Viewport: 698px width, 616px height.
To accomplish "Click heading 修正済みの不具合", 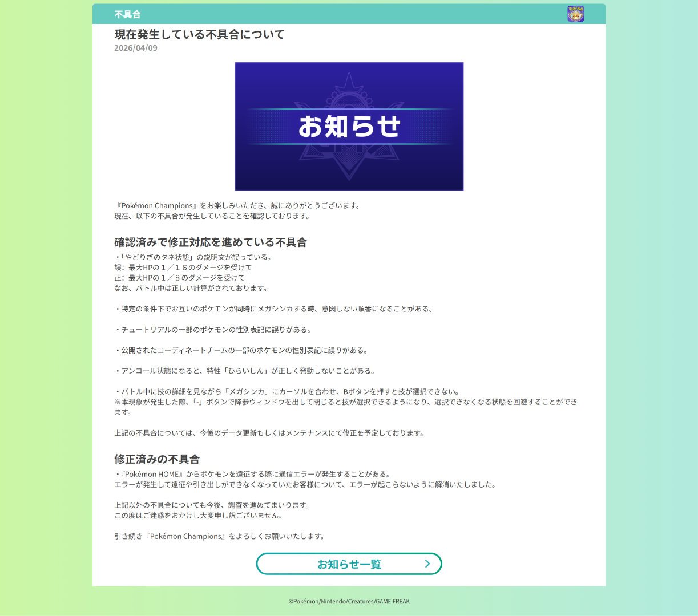I will [157, 459].
